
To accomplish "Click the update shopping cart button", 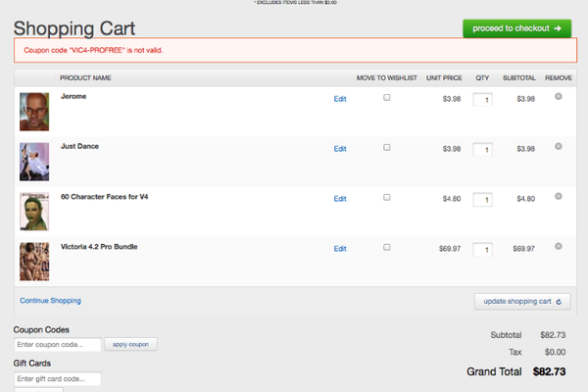I will tap(522, 301).
